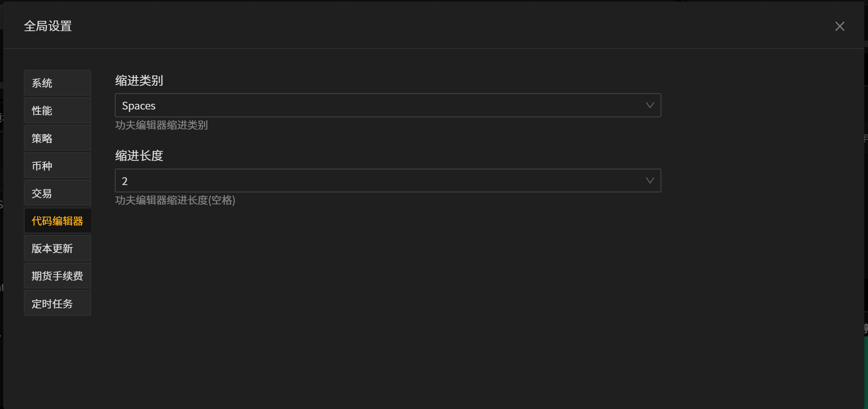
Task: Select the 策略 sidebar tab
Action: 57,138
